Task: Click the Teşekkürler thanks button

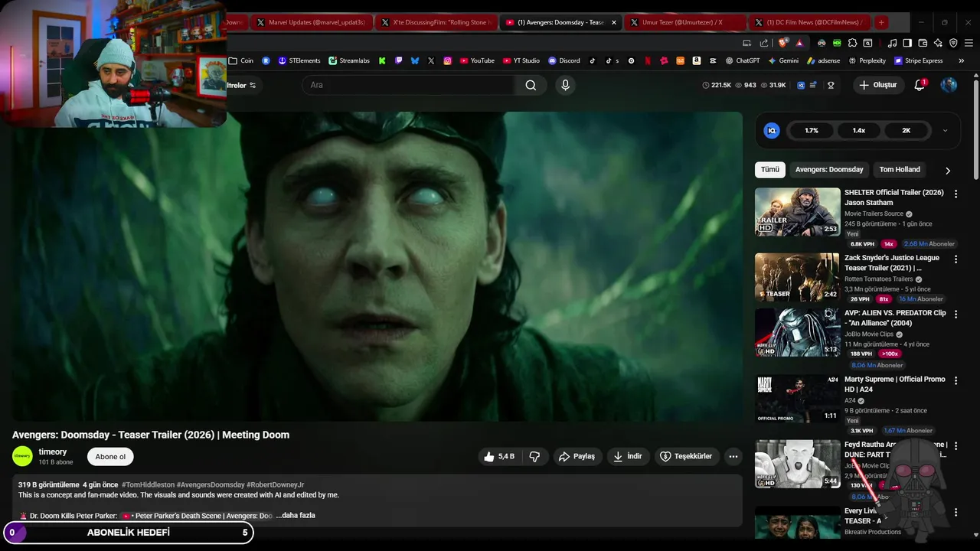Action: tap(687, 457)
